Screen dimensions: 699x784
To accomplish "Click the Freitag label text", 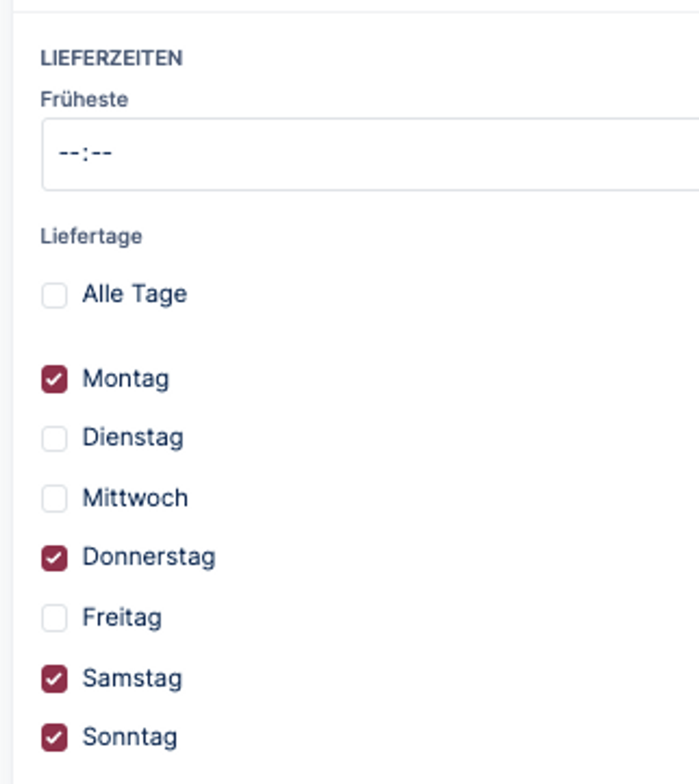I will pyautogui.click(x=122, y=617).
